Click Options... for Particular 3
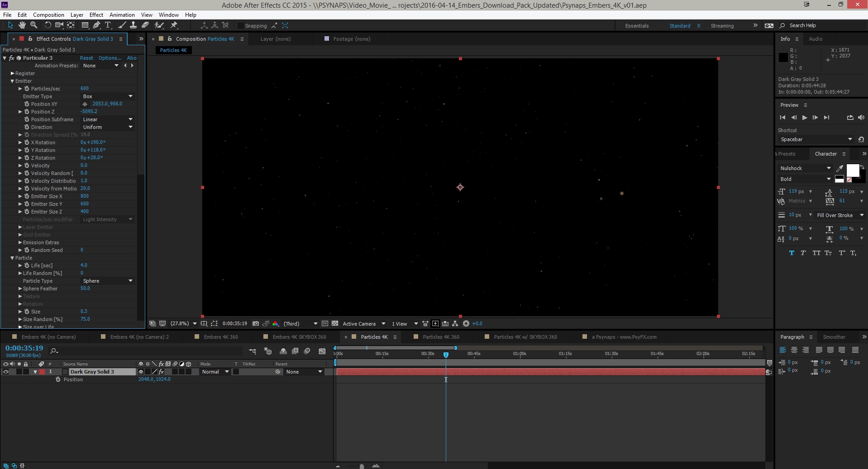The height and width of the screenshot is (469, 868). coord(110,58)
